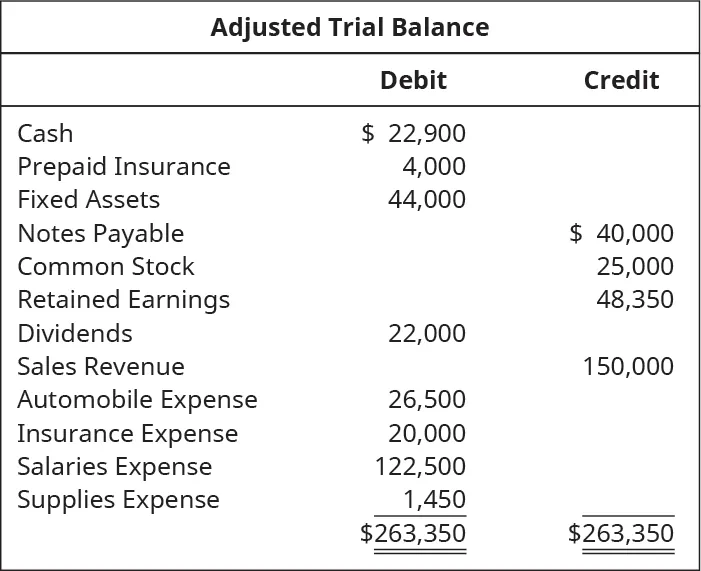Click the 122,500 Salaries Expense amount
701x571 pixels.
pos(420,466)
